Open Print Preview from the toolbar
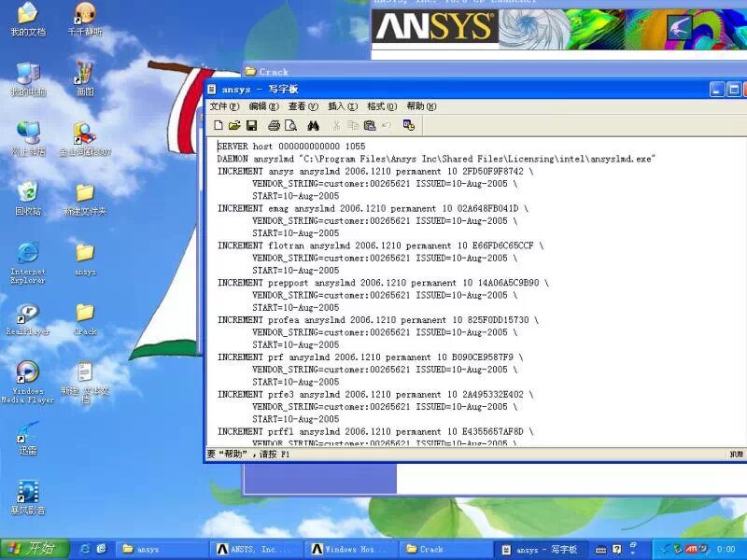 click(290, 125)
